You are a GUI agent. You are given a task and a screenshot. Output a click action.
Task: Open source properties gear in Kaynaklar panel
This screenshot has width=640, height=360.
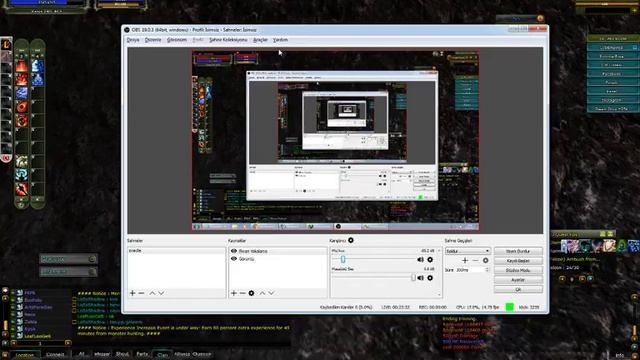coord(251,293)
